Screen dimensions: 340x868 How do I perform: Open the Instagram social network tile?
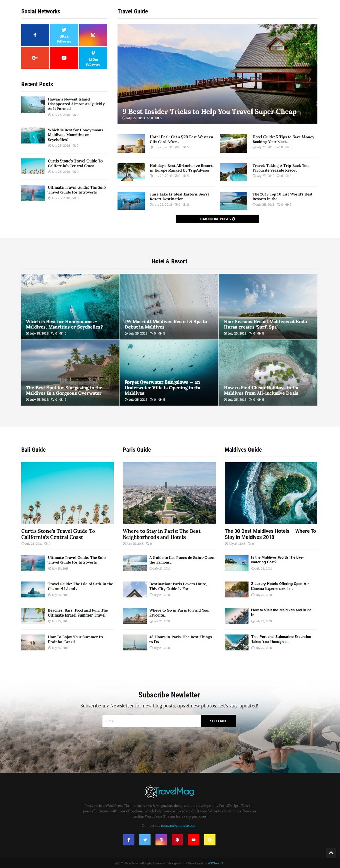pos(93,35)
